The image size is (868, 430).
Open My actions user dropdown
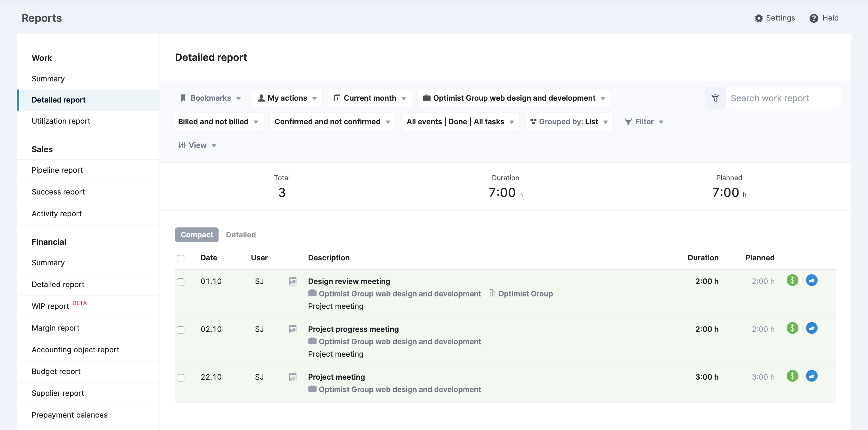[287, 98]
